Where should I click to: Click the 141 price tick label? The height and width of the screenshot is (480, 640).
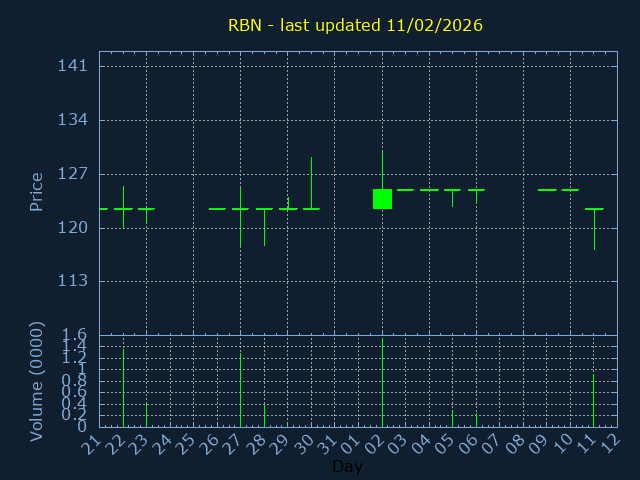tap(72, 66)
